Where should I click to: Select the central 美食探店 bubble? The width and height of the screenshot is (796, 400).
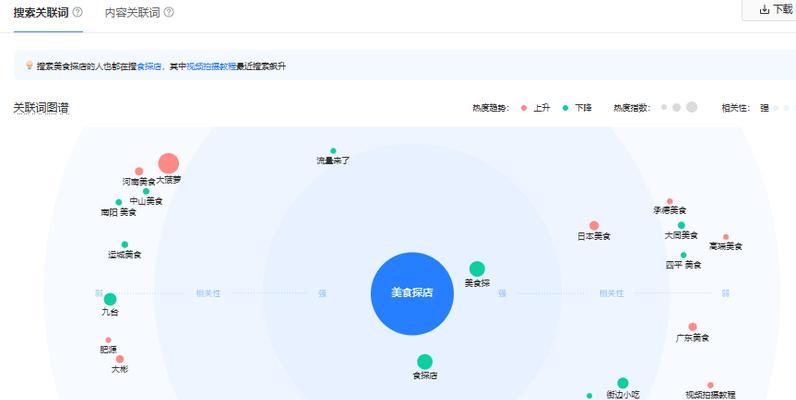(412, 293)
